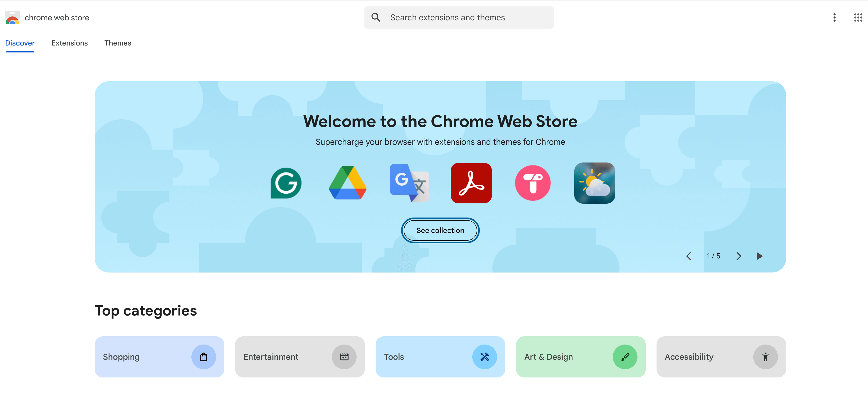
Task: Click the Entertainment clapperboard icon
Action: [344, 357]
